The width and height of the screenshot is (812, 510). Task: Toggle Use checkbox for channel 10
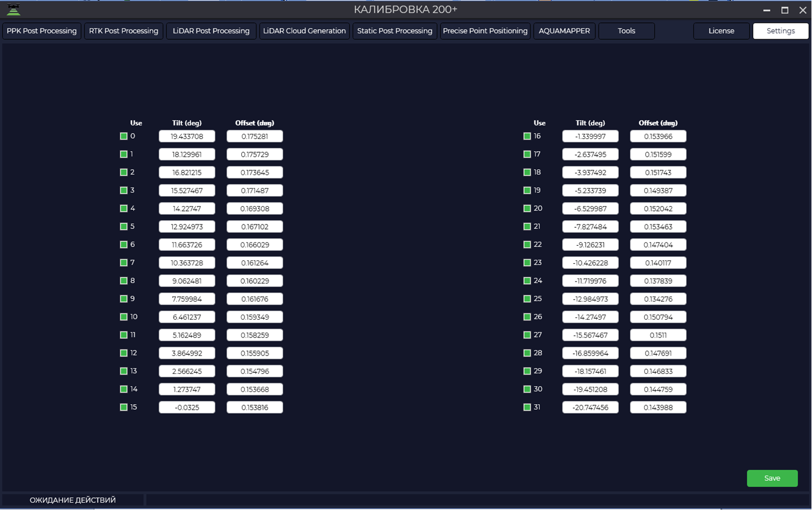point(124,317)
